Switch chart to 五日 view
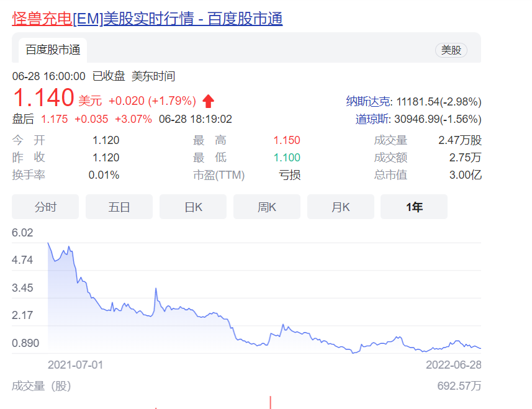532x409 pixels. [119, 207]
